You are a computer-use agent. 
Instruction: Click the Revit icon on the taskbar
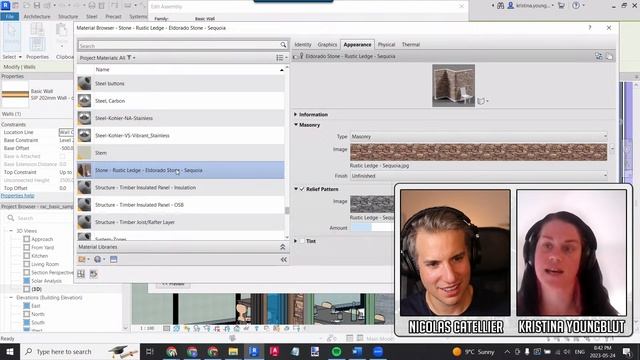(253, 351)
